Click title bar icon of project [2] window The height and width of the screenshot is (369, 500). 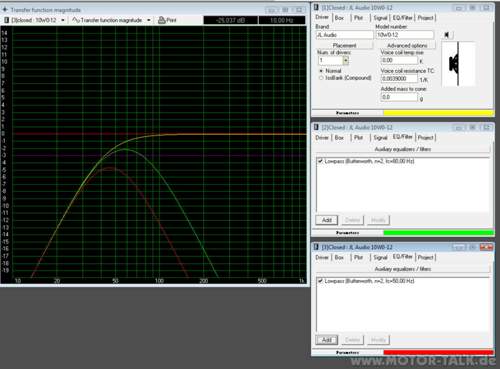point(316,127)
